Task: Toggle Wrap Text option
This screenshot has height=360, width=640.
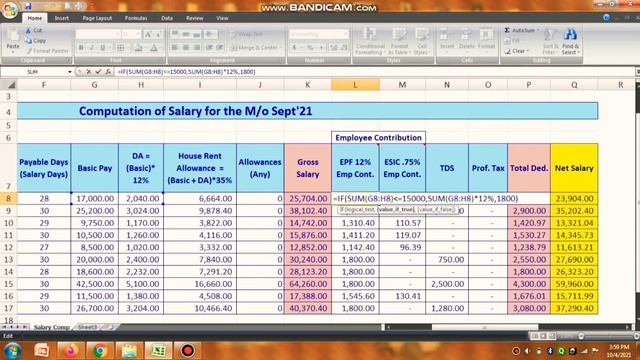Action: [x=247, y=34]
